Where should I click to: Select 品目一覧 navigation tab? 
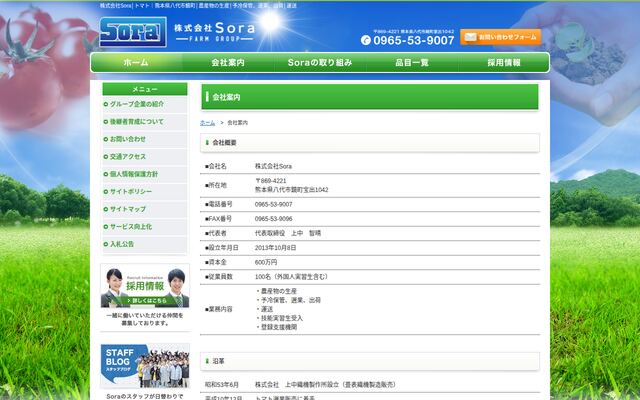click(x=412, y=62)
